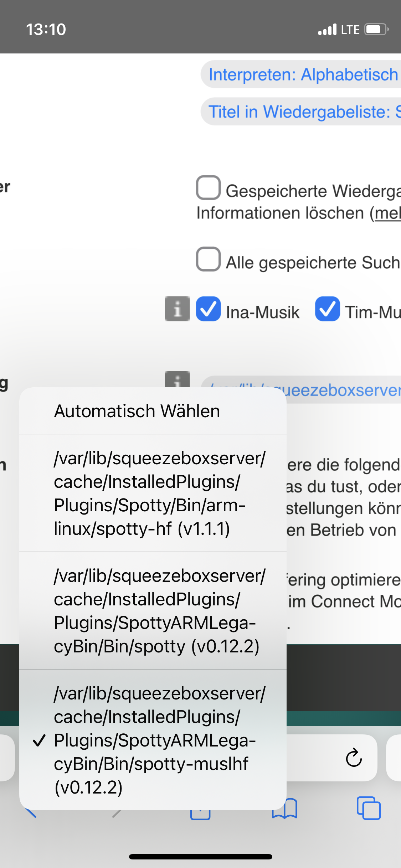Tap the cellular signal bars icon
401x868 pixels.
click(x=327, y=30)
